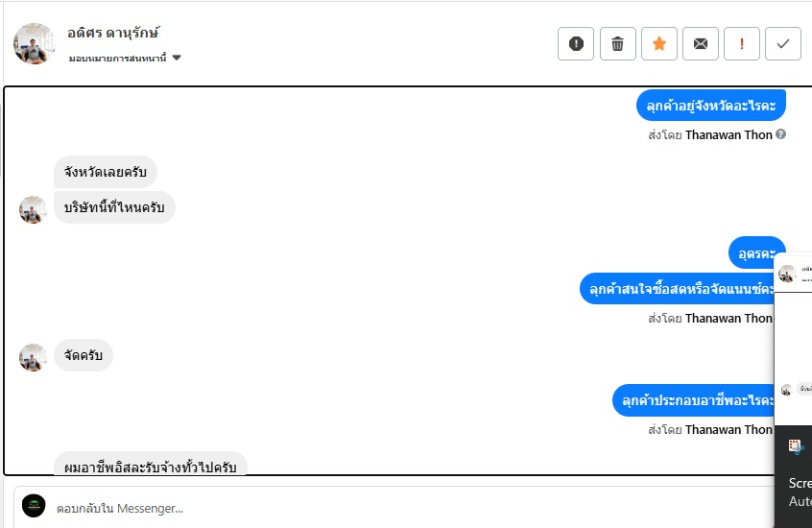Click the spam report octagon icon
This screenshot has height=528, width=812.
coord(576,43)
